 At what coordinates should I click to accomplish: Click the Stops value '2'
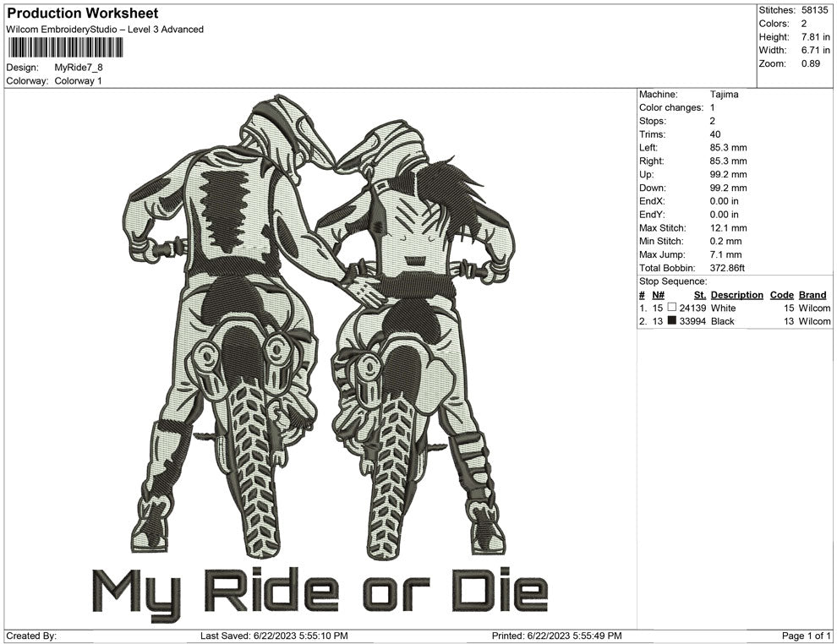pyautogui.click(x=712, y=121)
